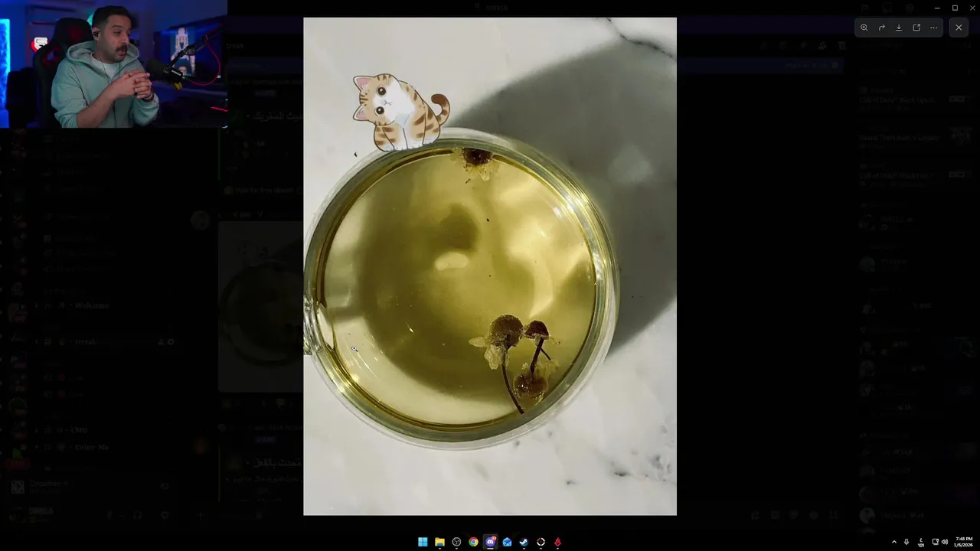Zoom into the image with the magnifier icon
Image resolution: width=980 pixels, height=551 pixels.
pos(864,28)
